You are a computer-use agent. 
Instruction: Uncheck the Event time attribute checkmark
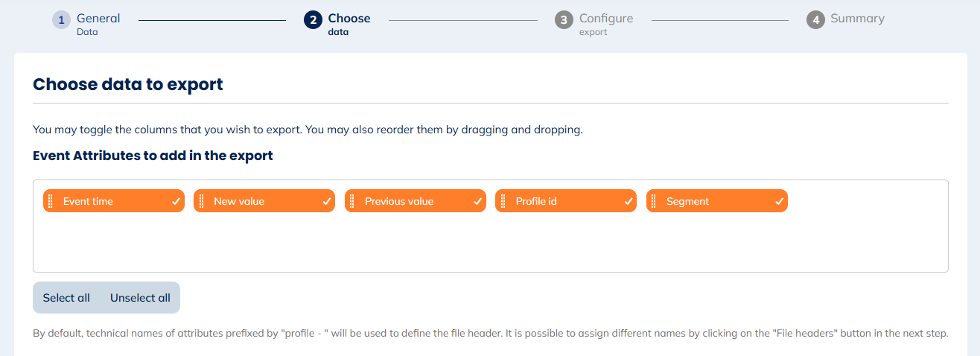click(x=176, y=201)
